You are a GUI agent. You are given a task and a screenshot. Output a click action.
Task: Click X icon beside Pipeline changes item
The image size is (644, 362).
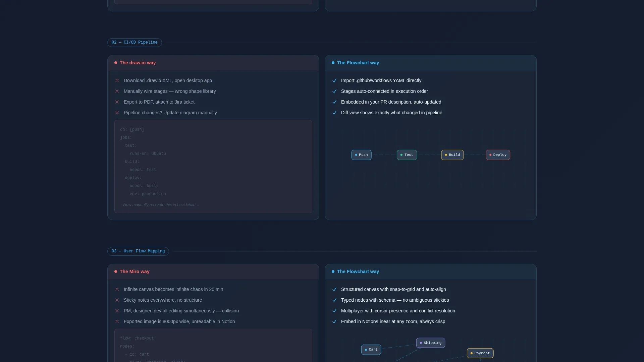pos(117,113)
